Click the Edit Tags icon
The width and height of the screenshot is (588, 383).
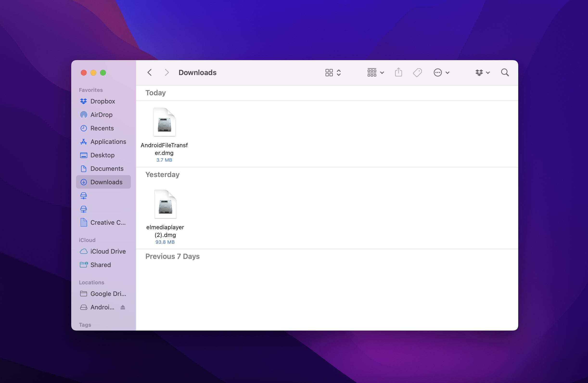tap(417, 72)
